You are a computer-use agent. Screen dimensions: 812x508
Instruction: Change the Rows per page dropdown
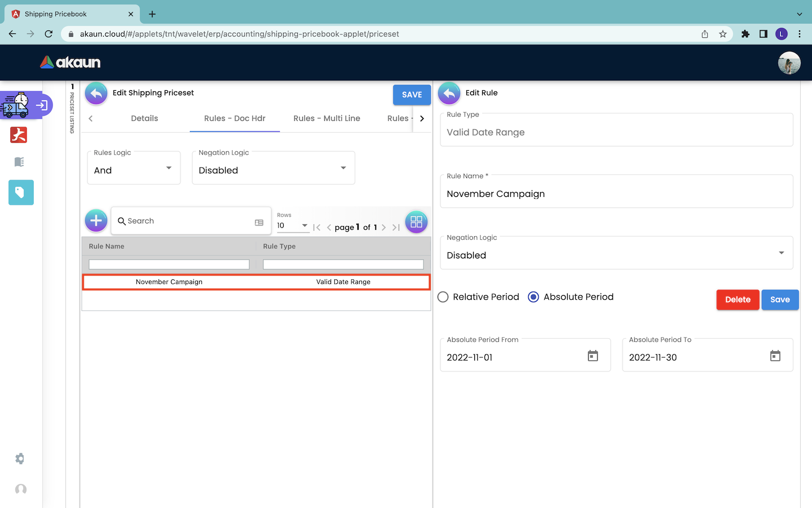coord(292,226)
